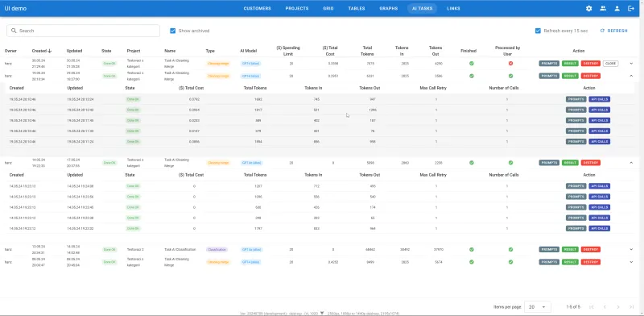The image size is (644, 316).
Task: Click Close button in 30.05.24 row
Action: point(610,64)
